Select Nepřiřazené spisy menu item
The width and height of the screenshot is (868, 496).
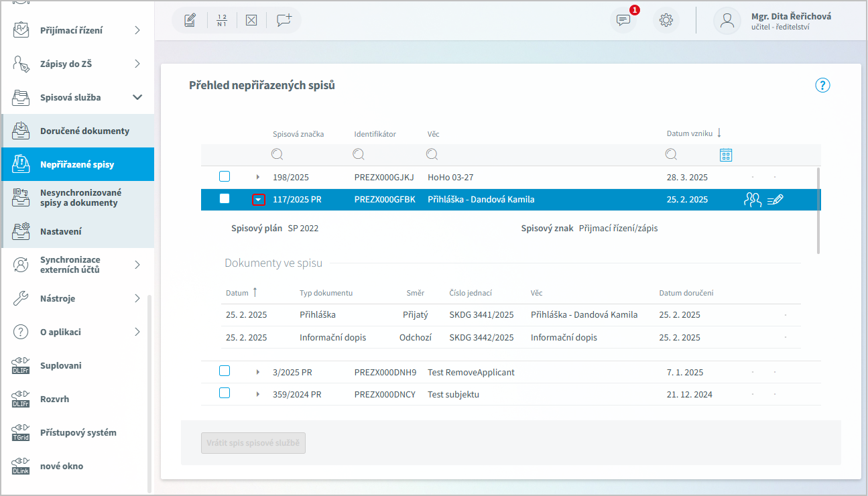(77, 164)
